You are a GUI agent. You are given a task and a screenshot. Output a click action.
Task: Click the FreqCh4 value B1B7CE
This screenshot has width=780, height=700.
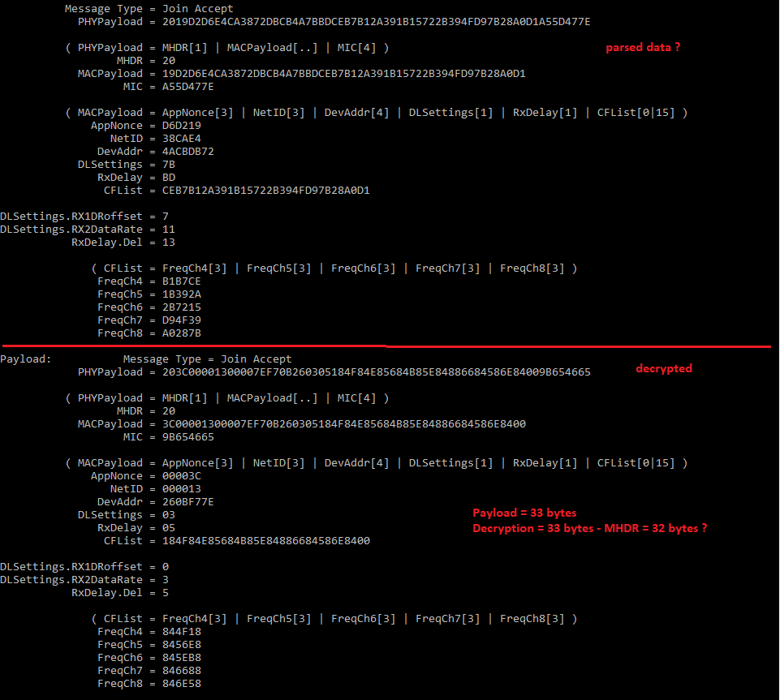point(182,281)
